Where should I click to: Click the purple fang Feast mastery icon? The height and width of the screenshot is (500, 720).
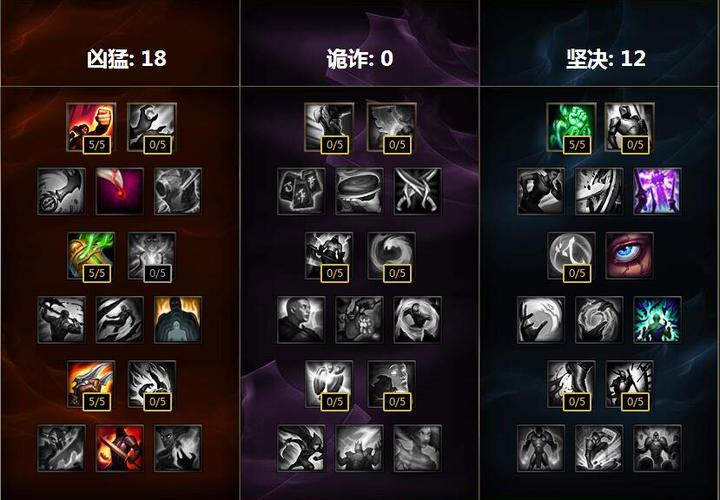119,191
